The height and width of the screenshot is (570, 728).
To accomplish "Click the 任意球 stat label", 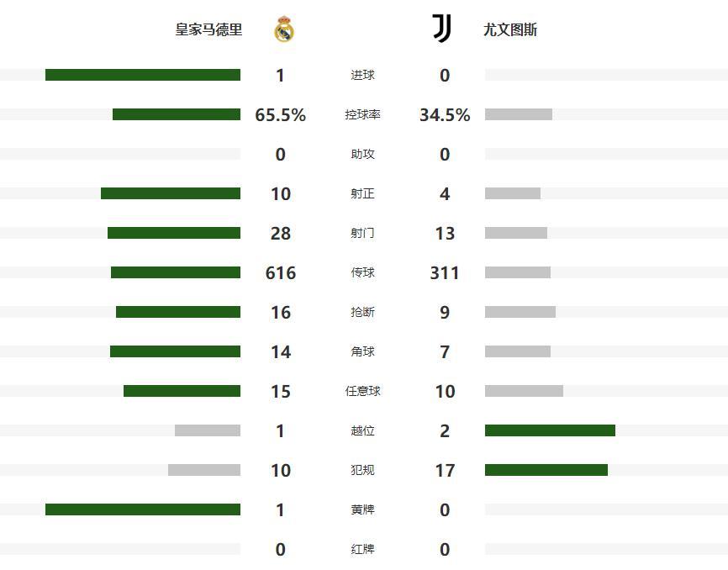I will click(x=362, y=391).
